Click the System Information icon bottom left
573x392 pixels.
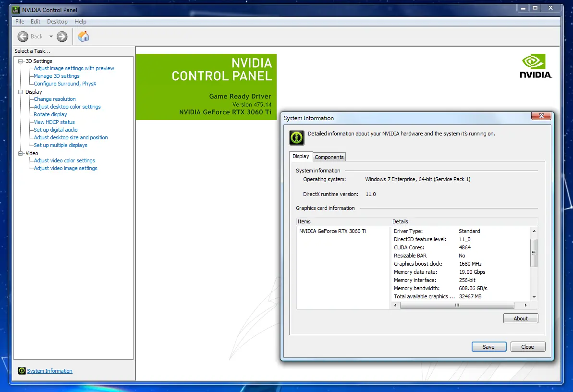(x=22, y=371)
